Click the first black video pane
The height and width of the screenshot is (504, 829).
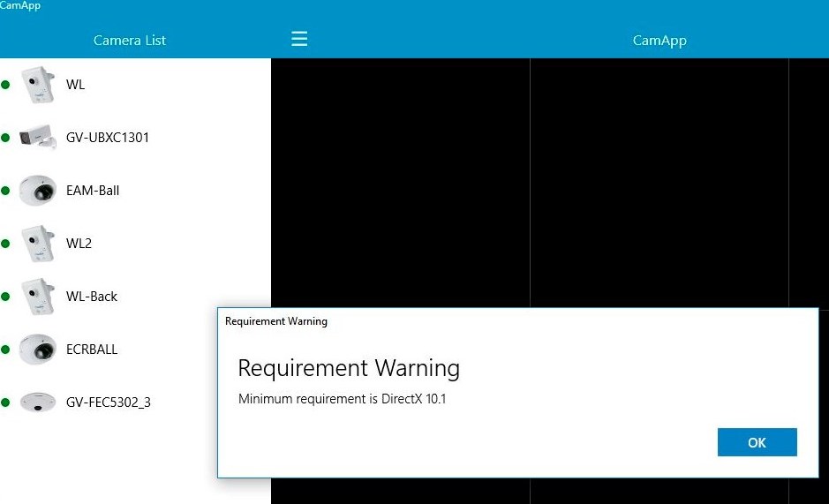click(400, 183)
